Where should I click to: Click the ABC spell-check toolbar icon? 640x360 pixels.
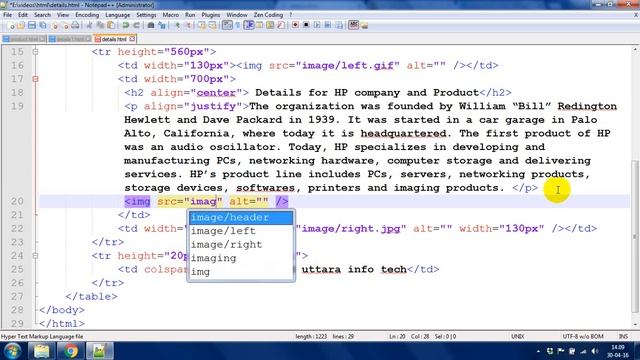(353, 25)
